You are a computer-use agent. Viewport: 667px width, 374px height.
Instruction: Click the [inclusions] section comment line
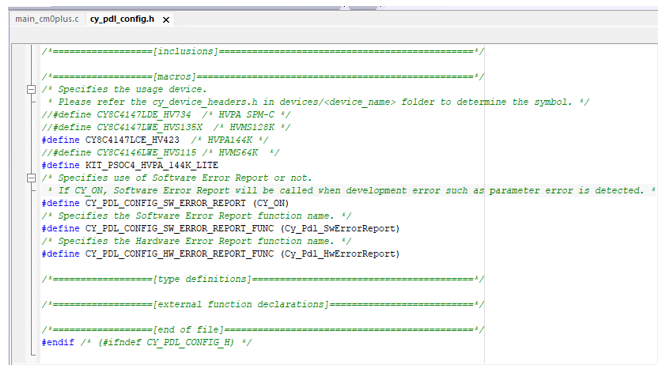[262, 51]
